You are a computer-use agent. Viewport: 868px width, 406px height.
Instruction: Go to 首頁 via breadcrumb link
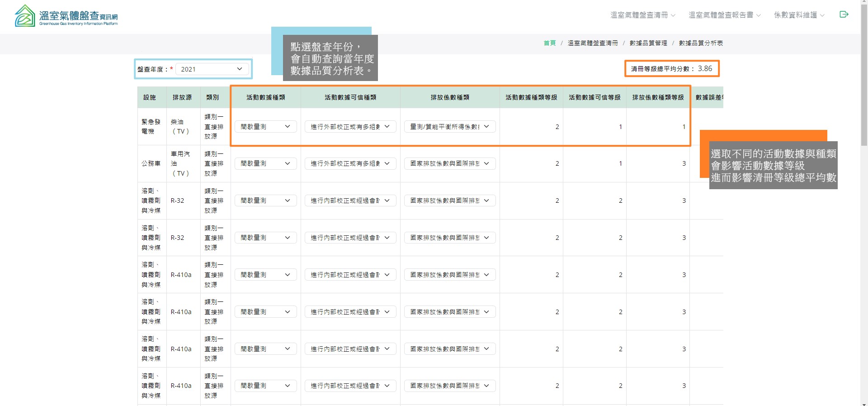point(550,43)
